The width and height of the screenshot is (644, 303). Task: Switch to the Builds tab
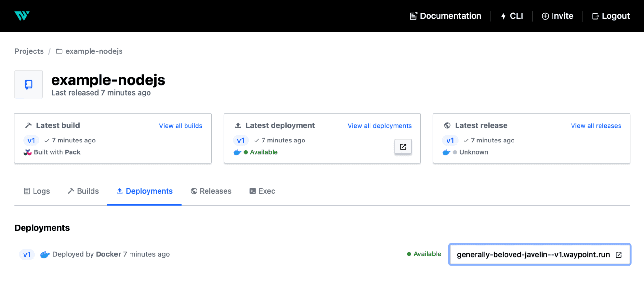83,191
